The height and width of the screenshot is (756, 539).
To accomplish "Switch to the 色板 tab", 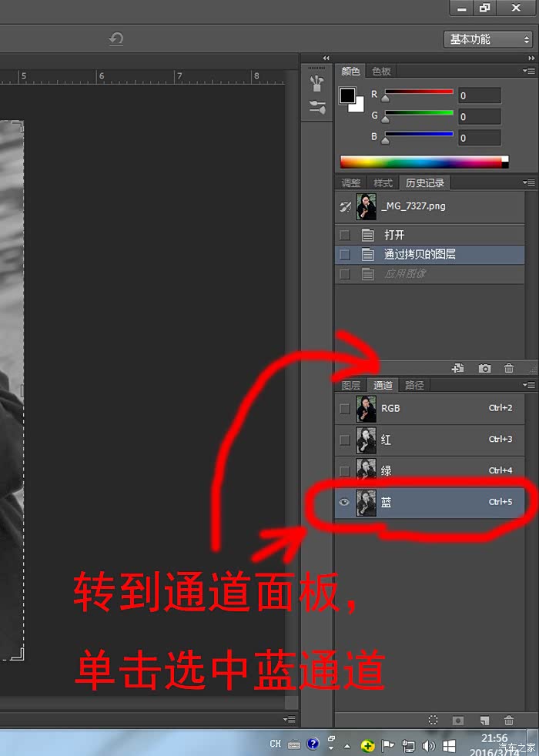I will [x=381, y=72].
